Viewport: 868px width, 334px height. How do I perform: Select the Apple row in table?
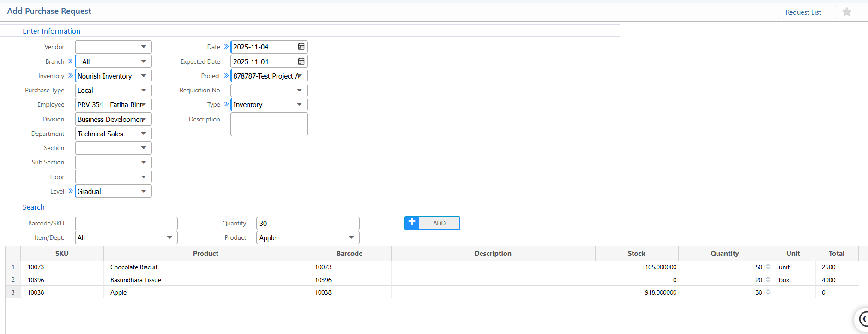(x=205, y=292)
